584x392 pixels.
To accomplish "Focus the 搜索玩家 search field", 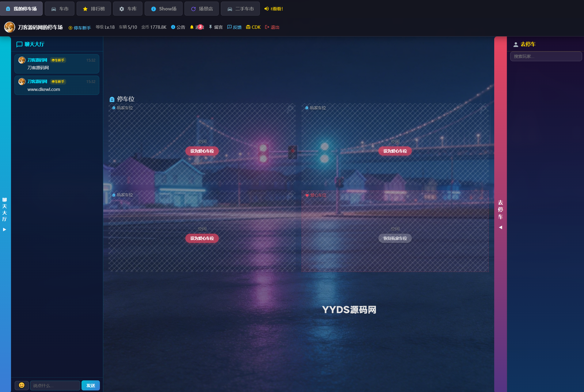I will coord(546,56).
